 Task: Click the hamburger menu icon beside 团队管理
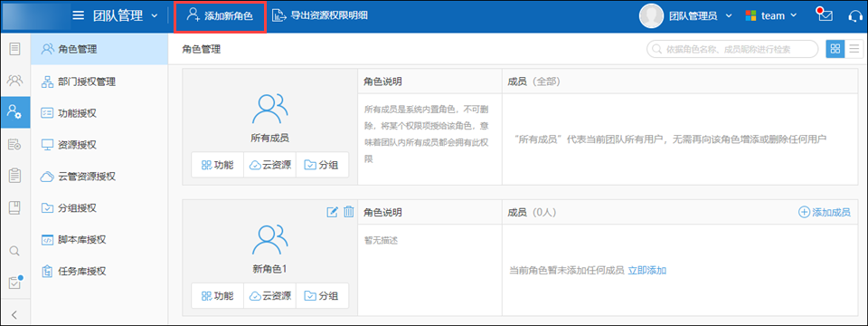pos(79,15)
